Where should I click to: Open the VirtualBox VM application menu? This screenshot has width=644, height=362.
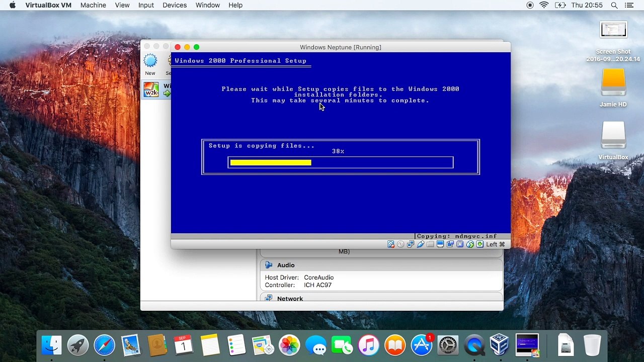click(x=48, y=5)
